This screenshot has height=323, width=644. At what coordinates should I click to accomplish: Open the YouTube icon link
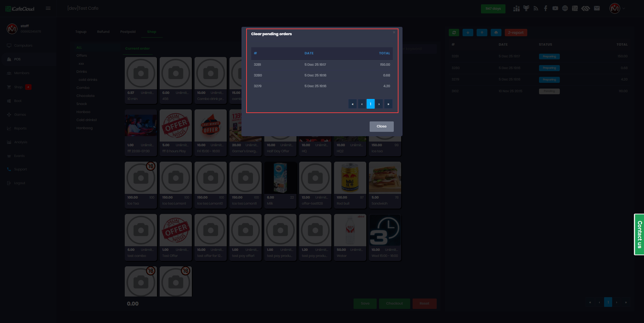[555, 8]
